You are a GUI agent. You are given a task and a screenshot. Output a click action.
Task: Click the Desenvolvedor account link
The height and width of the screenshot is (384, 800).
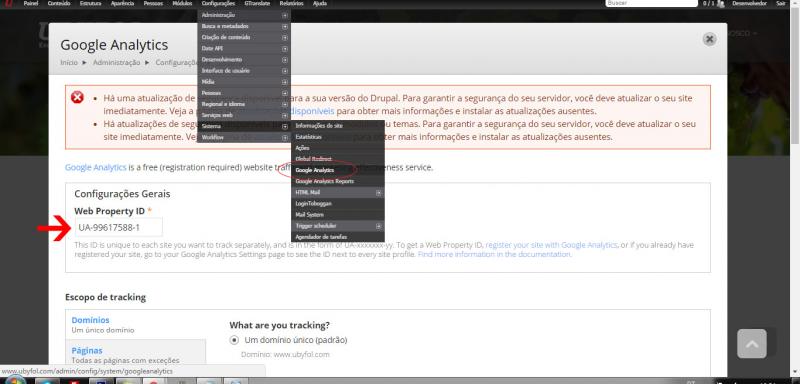tap(749, 4)
